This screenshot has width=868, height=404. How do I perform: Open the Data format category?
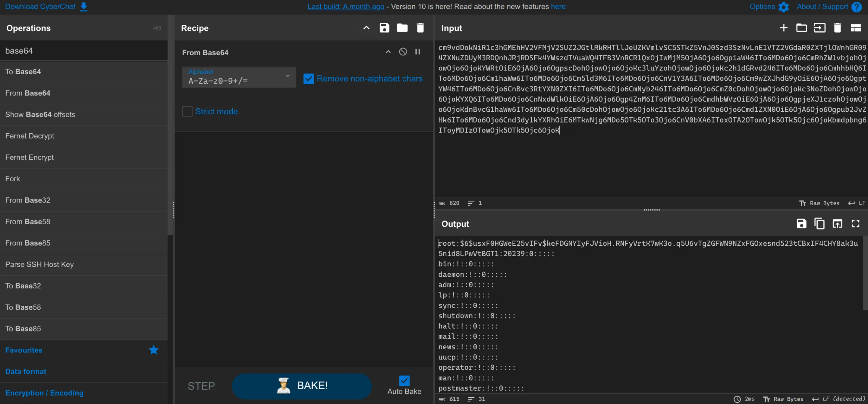tap(26, 371)
